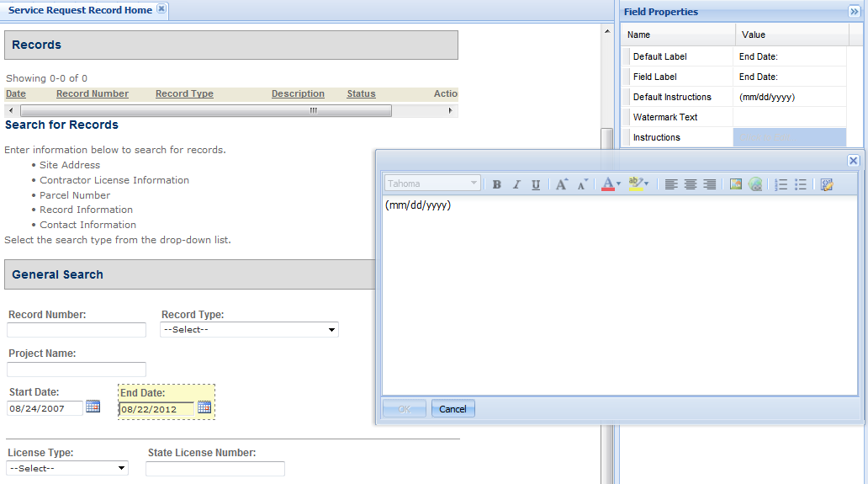
Task: Center align the editor text
Action: [x=691, y=184]
